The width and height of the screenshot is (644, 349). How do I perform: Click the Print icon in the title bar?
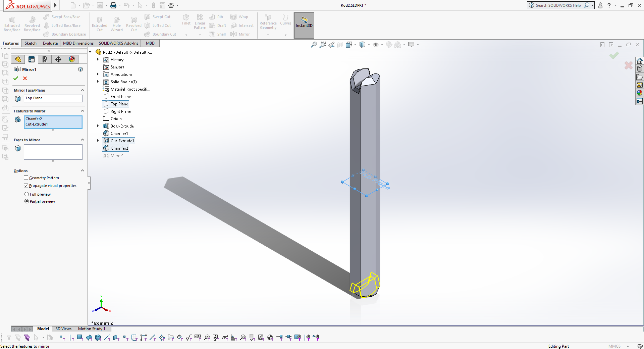113,5
